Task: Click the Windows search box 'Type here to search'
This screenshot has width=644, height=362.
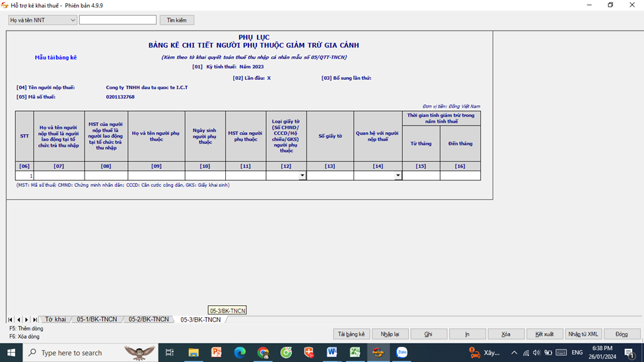Action: point(90,353)
